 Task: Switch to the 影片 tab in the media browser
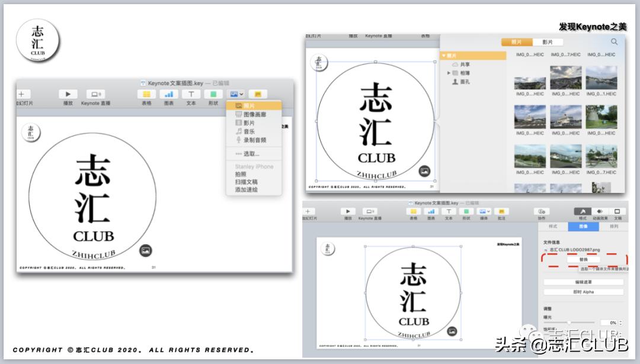[x=547, y=42]
